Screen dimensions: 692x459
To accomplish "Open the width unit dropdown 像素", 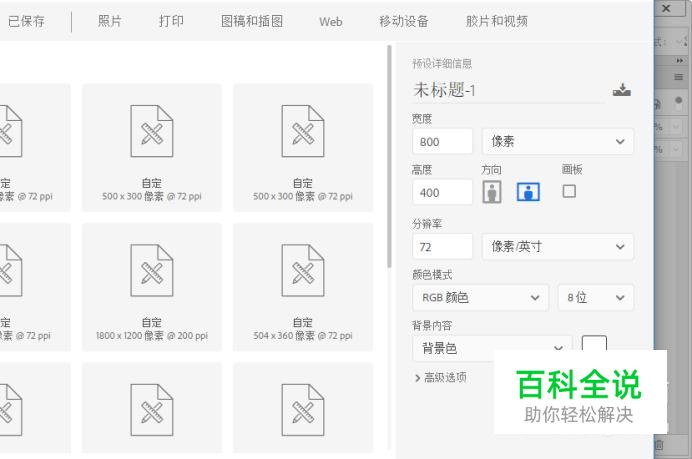I will 558,142.
